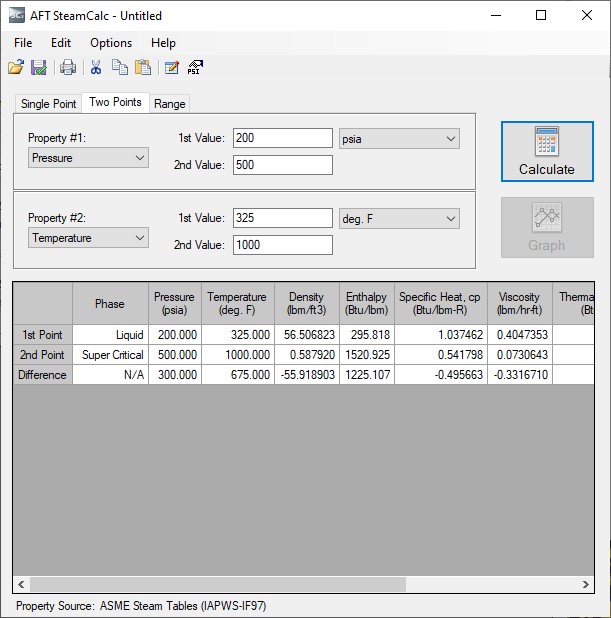The height and width of the screenshot is (618, 611).
Task: Click the Print toolbar icon
Action: tap(68, 67)
